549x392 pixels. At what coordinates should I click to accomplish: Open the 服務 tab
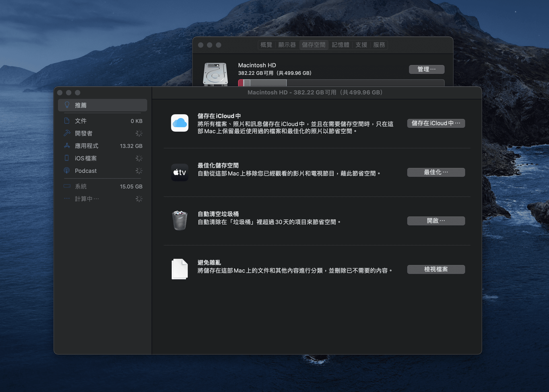point(379,45)
